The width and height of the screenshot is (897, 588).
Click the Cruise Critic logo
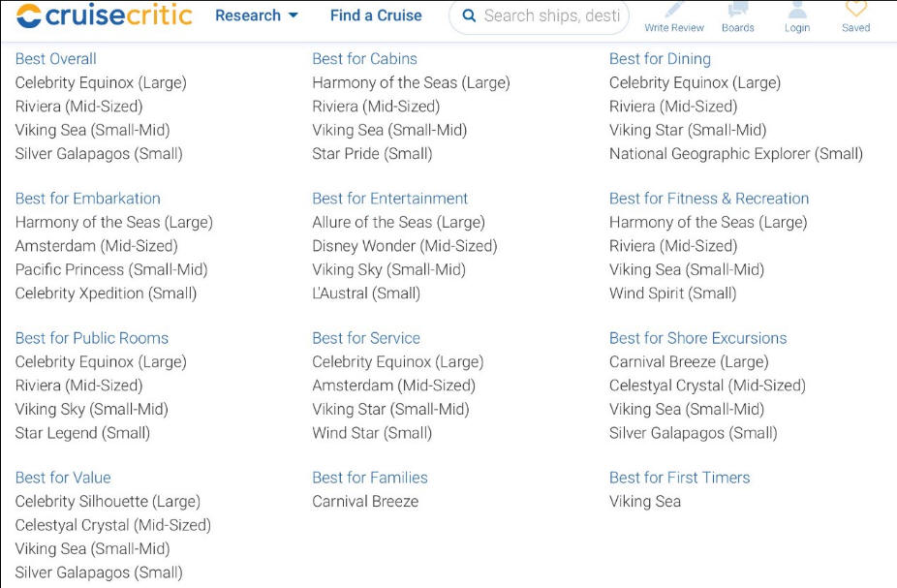104,15
